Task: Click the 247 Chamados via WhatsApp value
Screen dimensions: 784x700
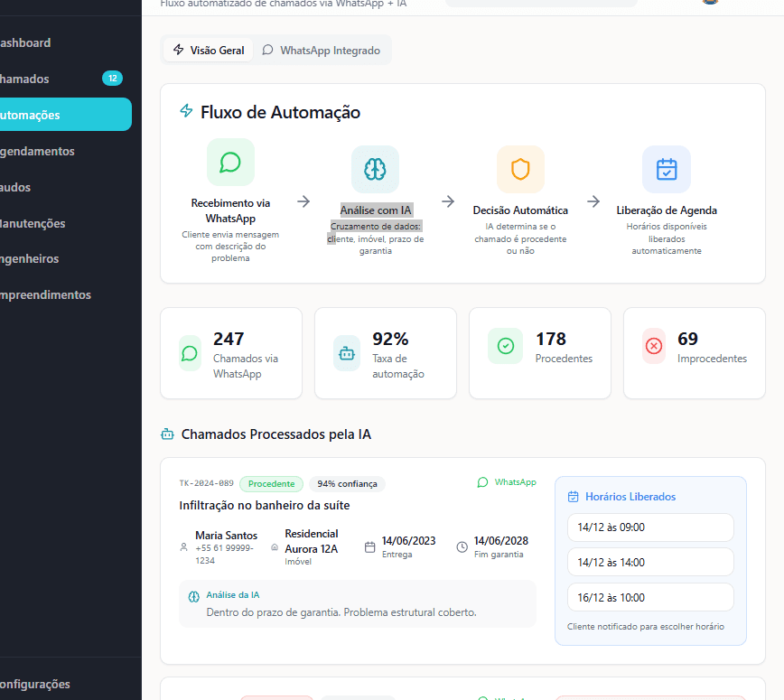Action: [x=229, y=339]
